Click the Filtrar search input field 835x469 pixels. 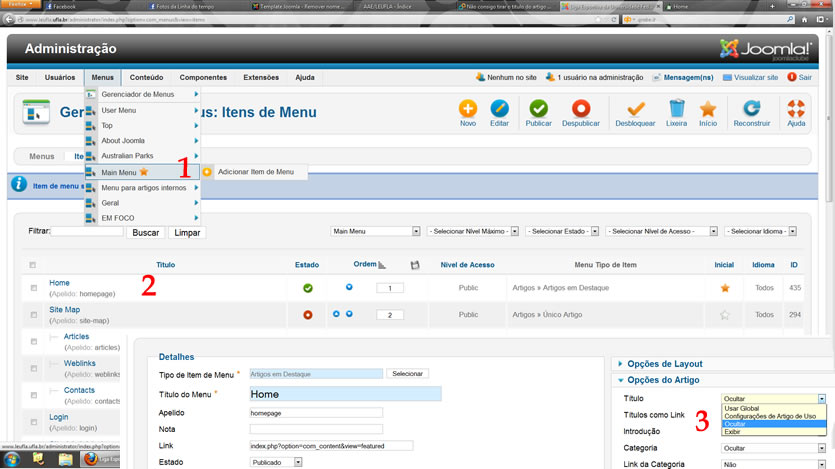click(87, 232)
